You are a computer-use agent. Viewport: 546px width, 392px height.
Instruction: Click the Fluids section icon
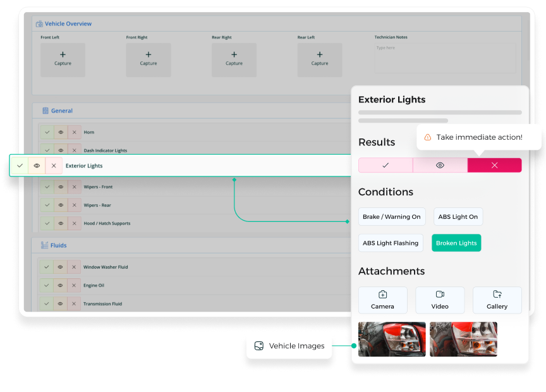coord(45,245)
